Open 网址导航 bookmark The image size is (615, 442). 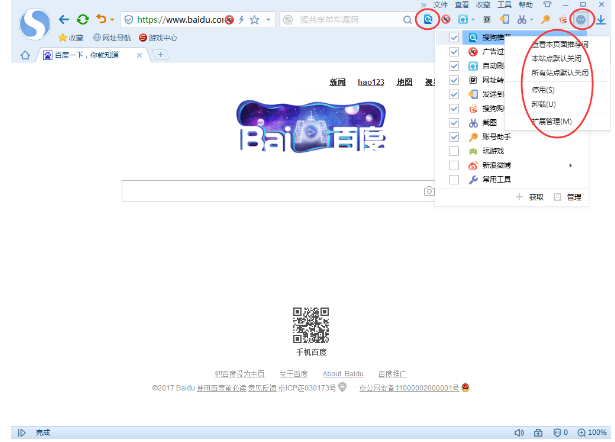pos(112,38)
